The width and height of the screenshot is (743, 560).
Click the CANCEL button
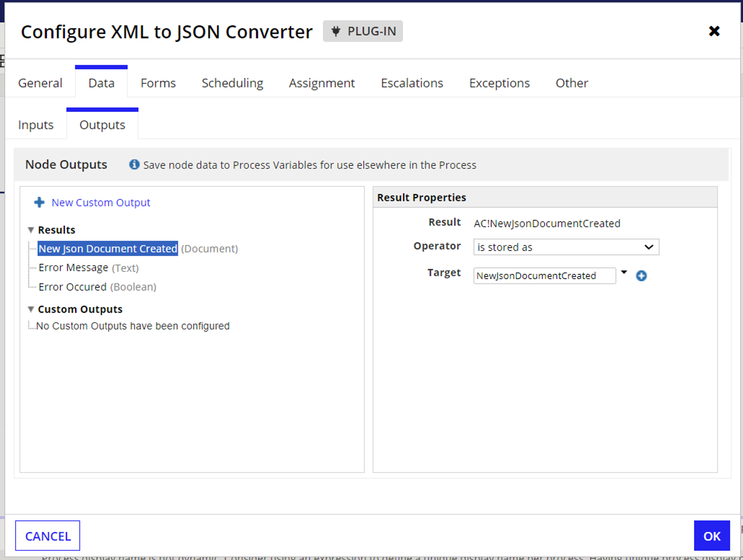[x=48, y=536]
